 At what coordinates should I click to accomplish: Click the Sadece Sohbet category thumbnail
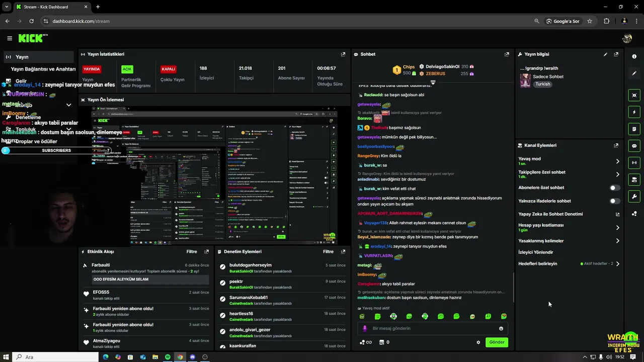pos(525,80)
